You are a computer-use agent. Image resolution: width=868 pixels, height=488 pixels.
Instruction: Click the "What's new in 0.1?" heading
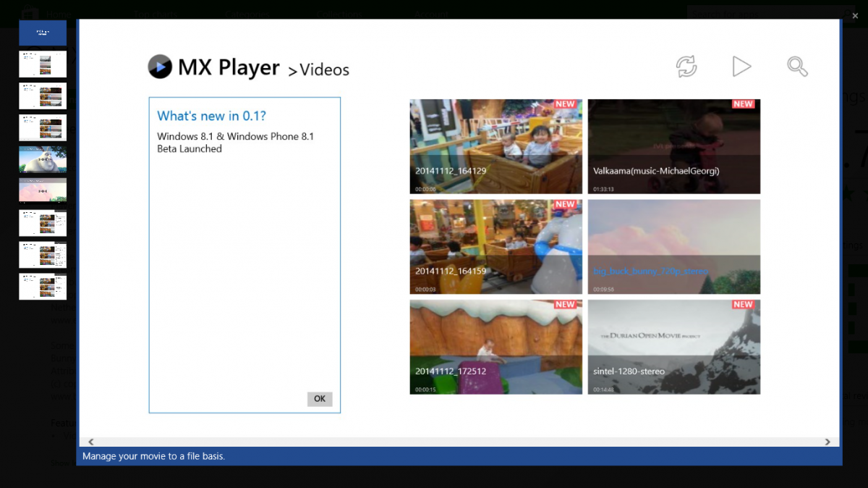212,116
